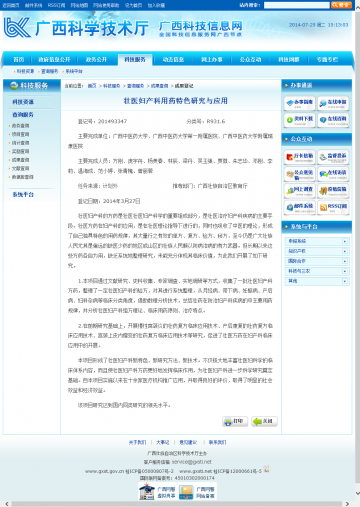This screenshot has width=360, height=507.
Task: Expand the 其他 dropdown
Action: click(x=317, y=281)
